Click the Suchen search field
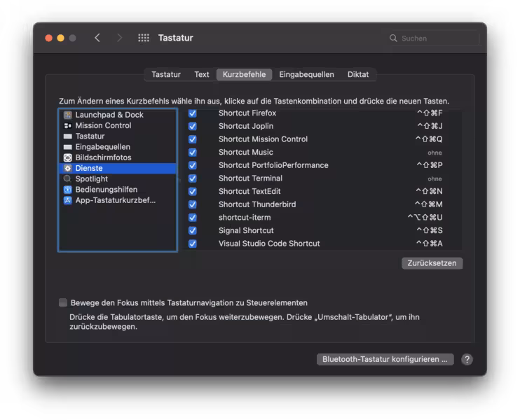This screenshot has height=420, width=520. pyautogui.click(x=435, y=38)
